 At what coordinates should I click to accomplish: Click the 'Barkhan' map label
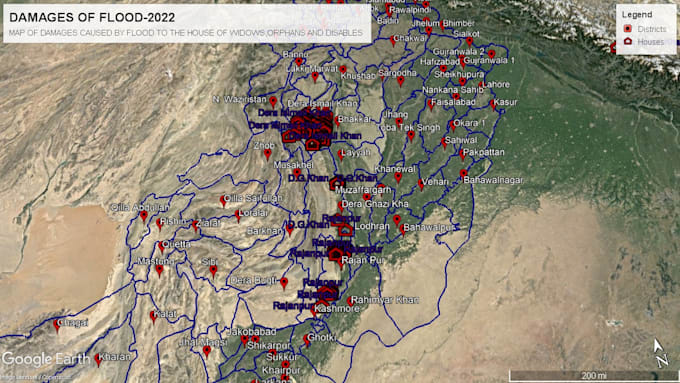click(264, 231)
